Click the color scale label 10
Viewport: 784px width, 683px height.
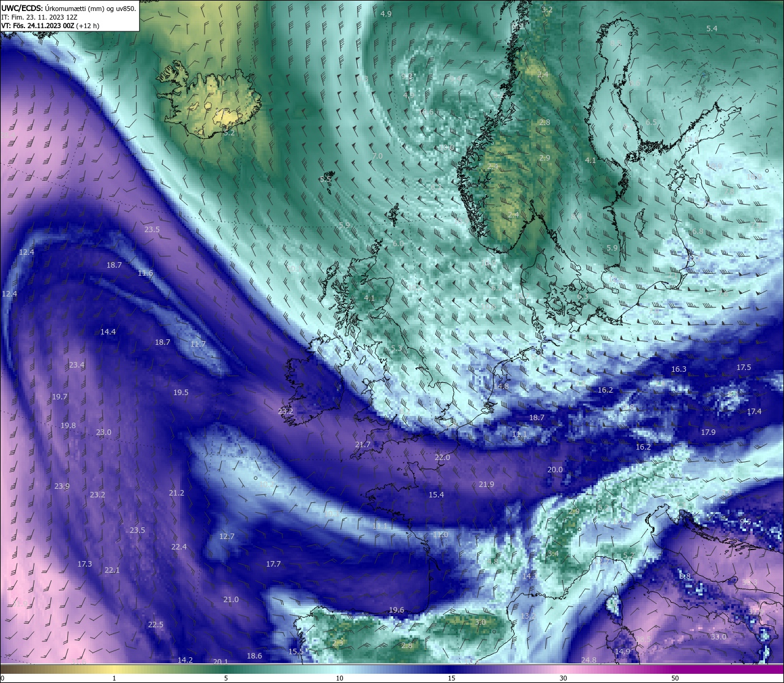[x=339, y=678]
